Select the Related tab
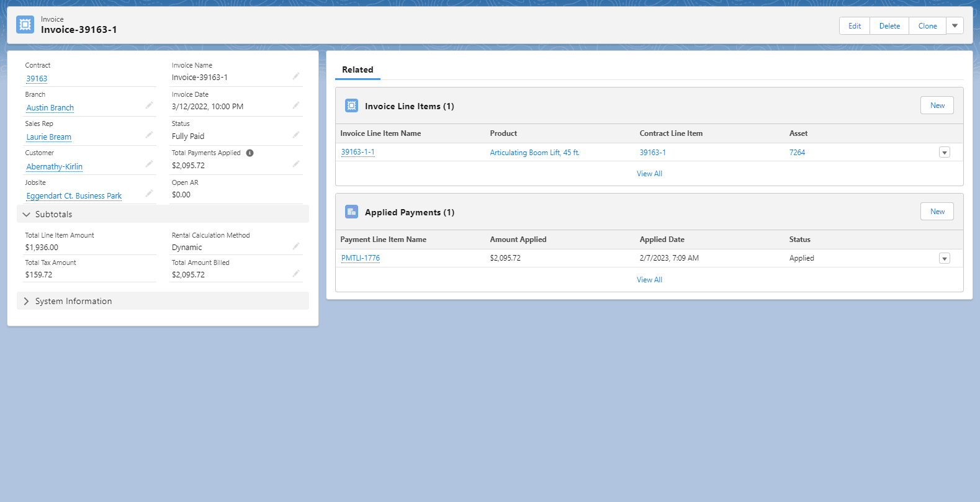Screen dimensions: 980x502 [x=357, y=70]
